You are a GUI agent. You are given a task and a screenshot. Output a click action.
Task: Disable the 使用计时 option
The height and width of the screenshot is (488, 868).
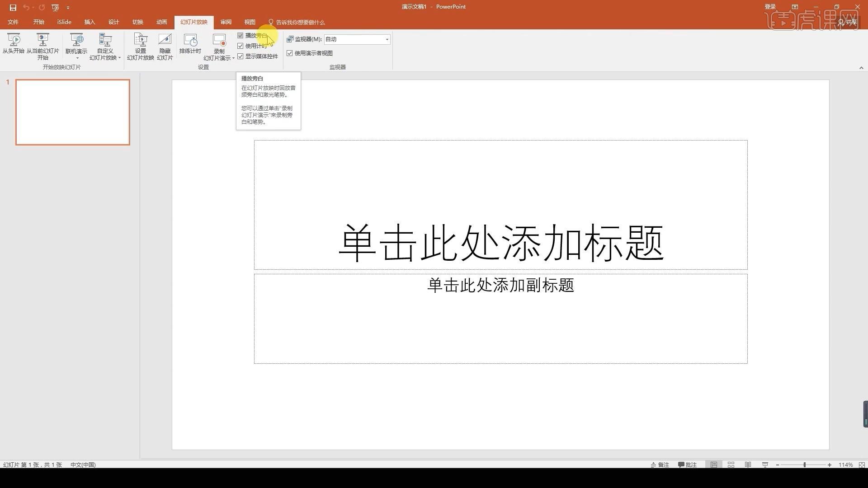point(241,46)
